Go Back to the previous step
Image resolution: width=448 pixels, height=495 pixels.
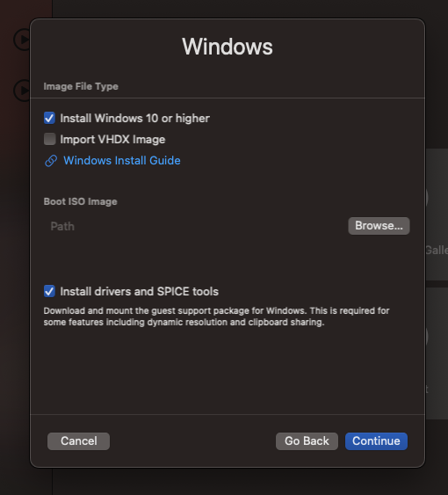pos(307,441)
